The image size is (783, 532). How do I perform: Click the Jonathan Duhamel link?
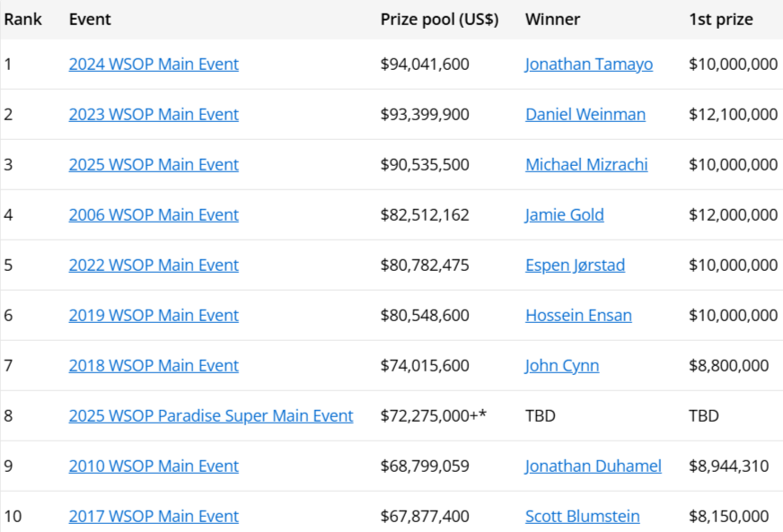click(x=594, y=467)
